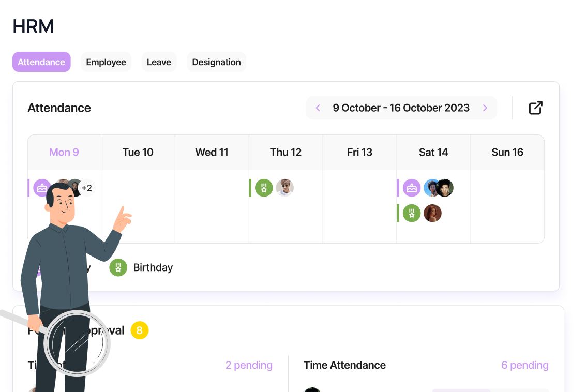Switch to the Leave tab
The image size is (586, 392).
point(159,62)
